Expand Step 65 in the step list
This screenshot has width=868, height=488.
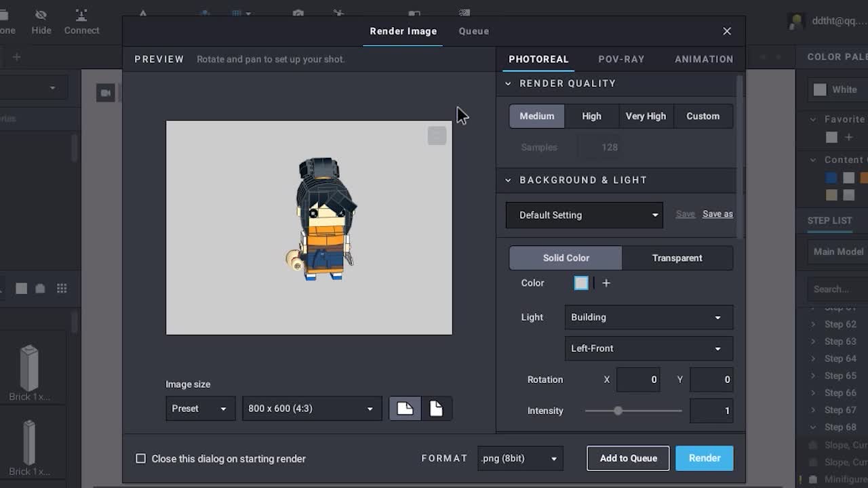pos(813,376)
